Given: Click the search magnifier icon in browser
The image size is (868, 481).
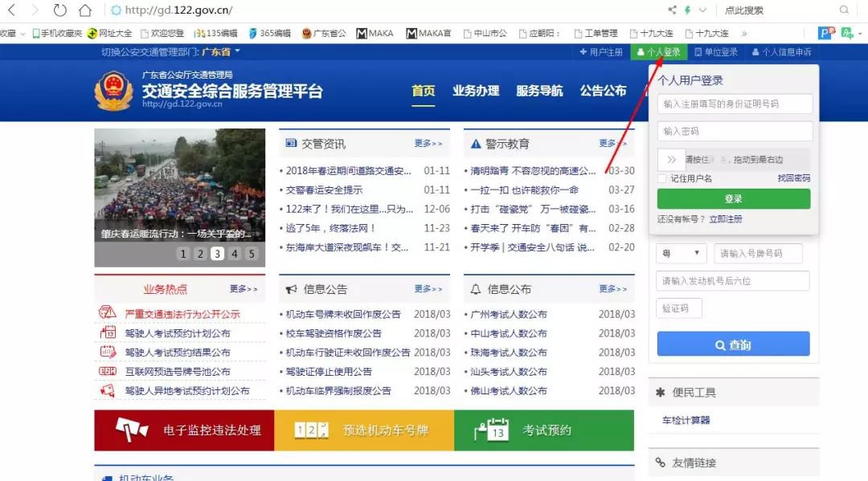Looking at the screenshot, I should point(844,10).
